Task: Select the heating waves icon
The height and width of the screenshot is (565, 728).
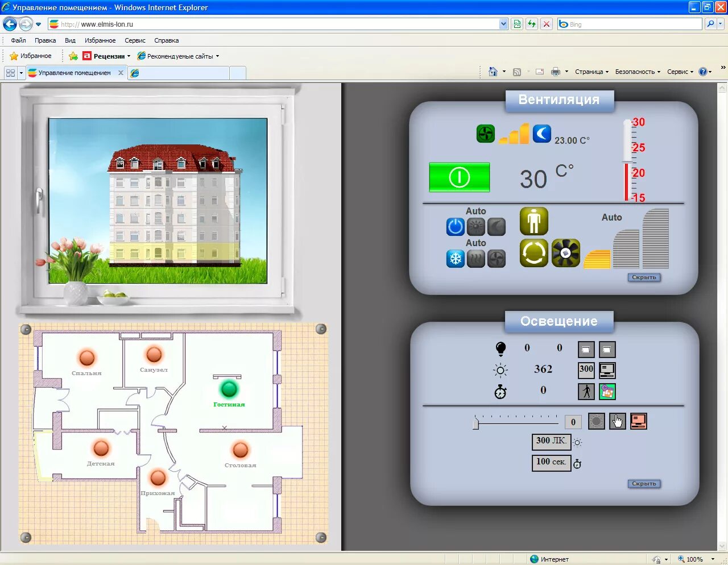Action: pos(476,259)
